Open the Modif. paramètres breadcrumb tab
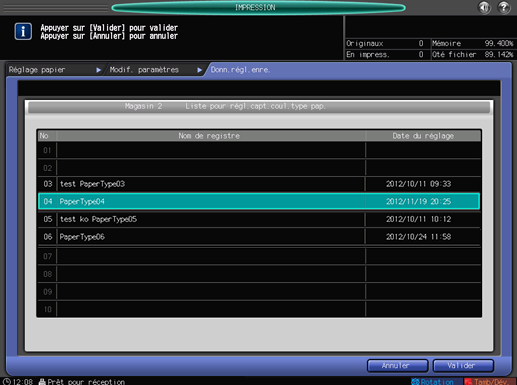The height and width of the screenshot is (385, 517). point(156,70)
